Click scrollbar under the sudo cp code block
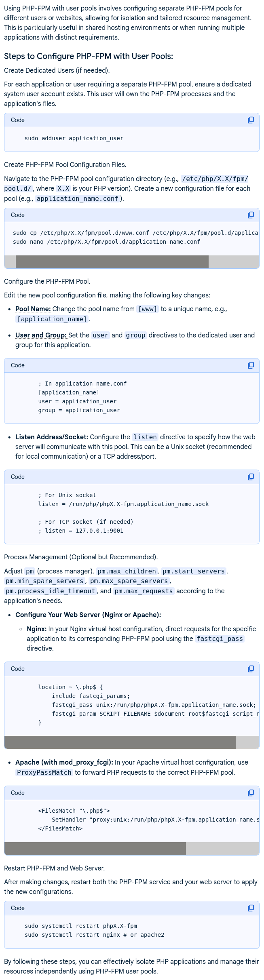 click(x=112, y=262)
